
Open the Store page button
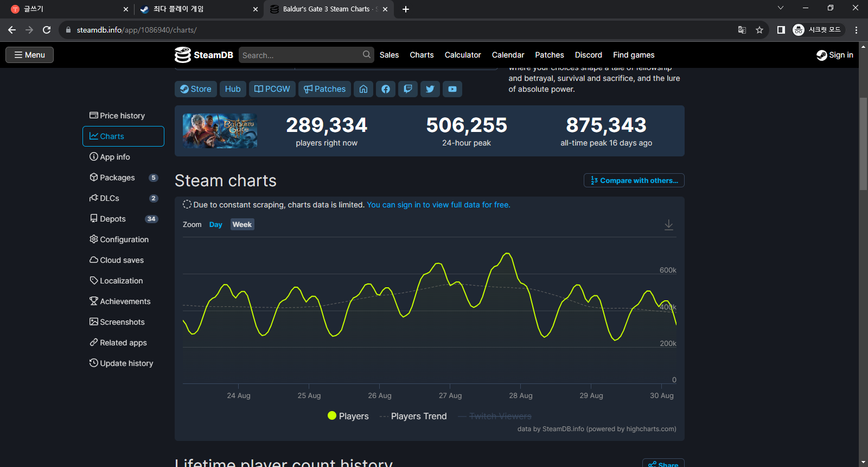pos(196,89)
